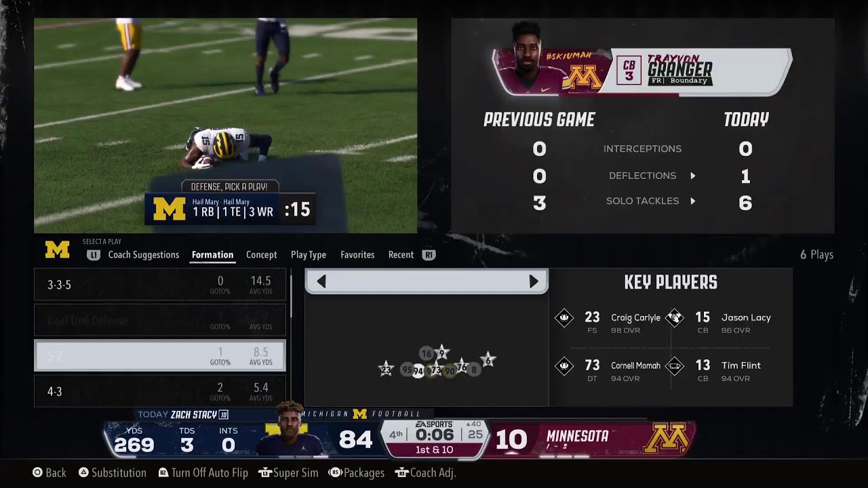Click Jason Lacy's ability diamond icon
The image size is (868, 488).
pos(674,317)
